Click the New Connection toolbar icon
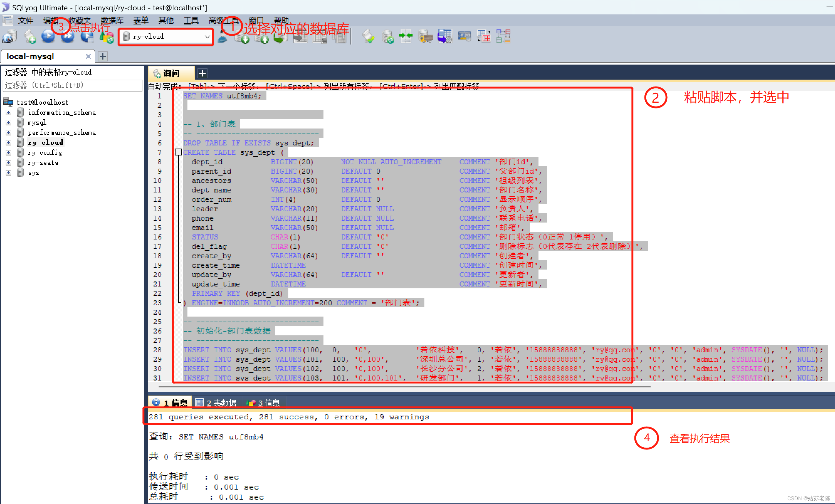 coord(9,36)
